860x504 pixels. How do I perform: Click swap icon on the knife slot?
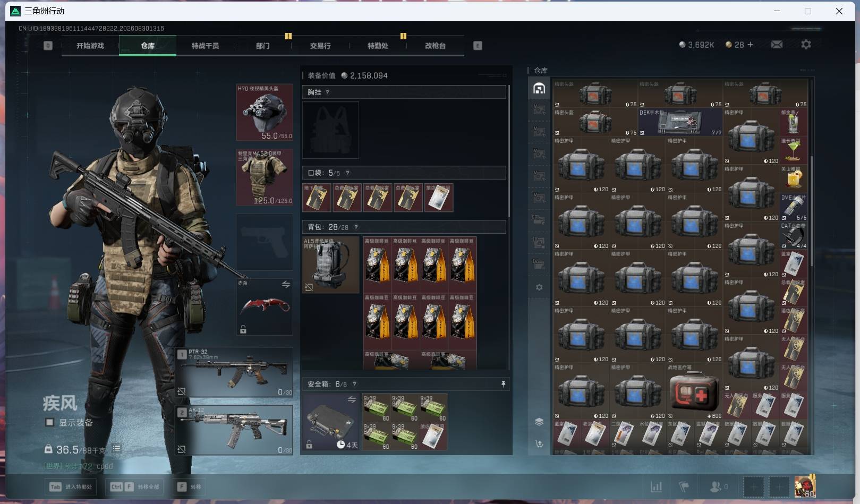point(286,285)
